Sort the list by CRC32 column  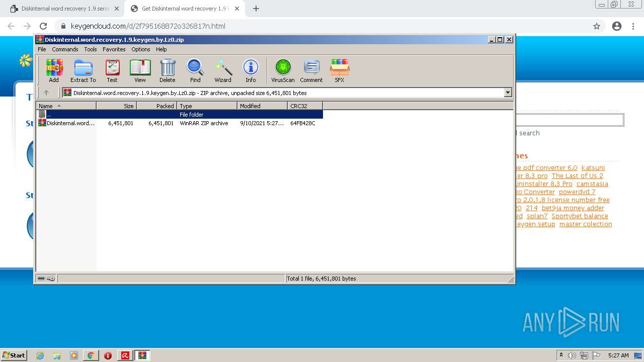(305, 106)
